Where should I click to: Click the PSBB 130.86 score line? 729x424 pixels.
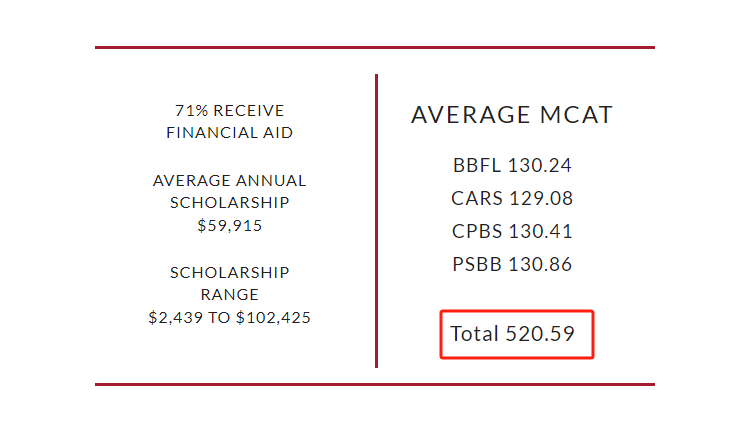click(x=512, y=265)
